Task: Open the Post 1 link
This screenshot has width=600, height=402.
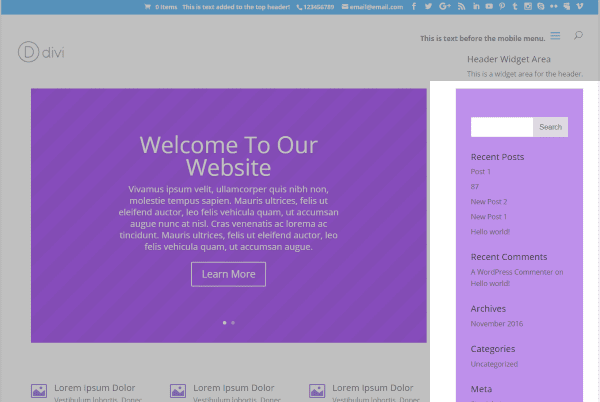Action: [x=481, y=172]
